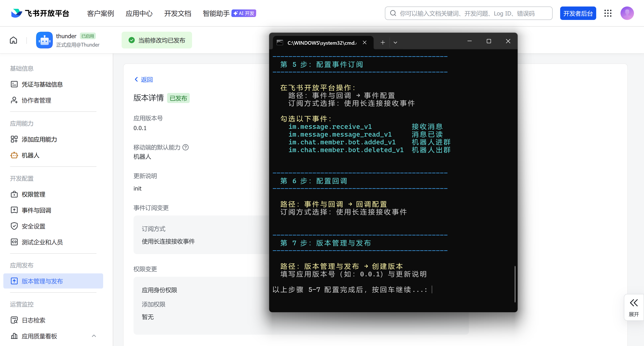Open 权限管理 in the sidebar

33,194
